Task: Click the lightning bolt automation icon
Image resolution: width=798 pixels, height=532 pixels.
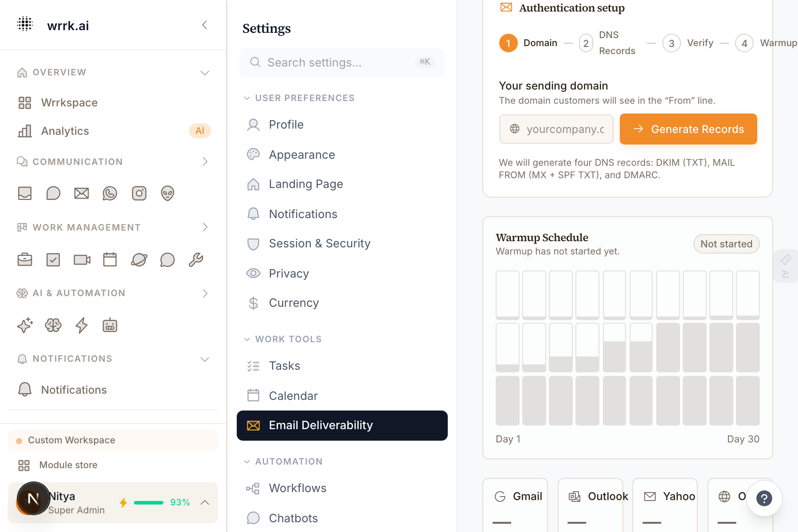Action: point(82,325)
